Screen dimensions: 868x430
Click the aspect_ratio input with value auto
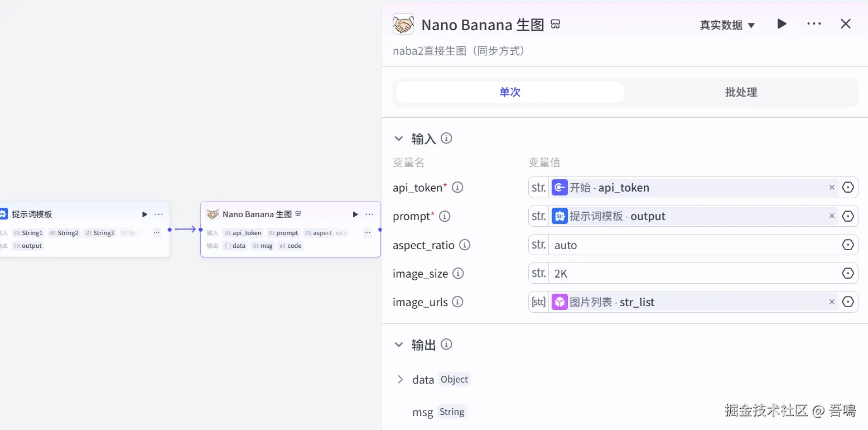695,245
